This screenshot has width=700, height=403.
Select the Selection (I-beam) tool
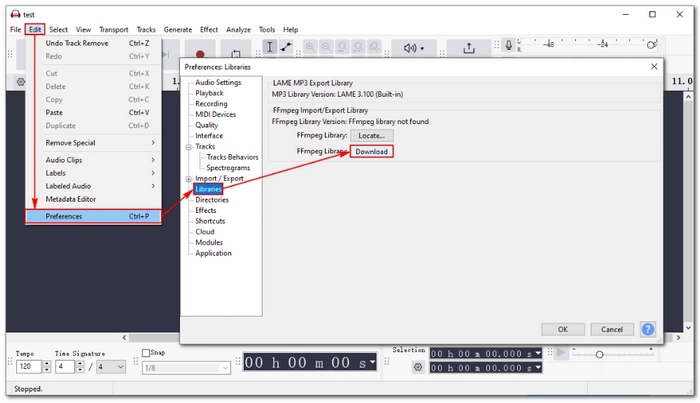[270, 47]
